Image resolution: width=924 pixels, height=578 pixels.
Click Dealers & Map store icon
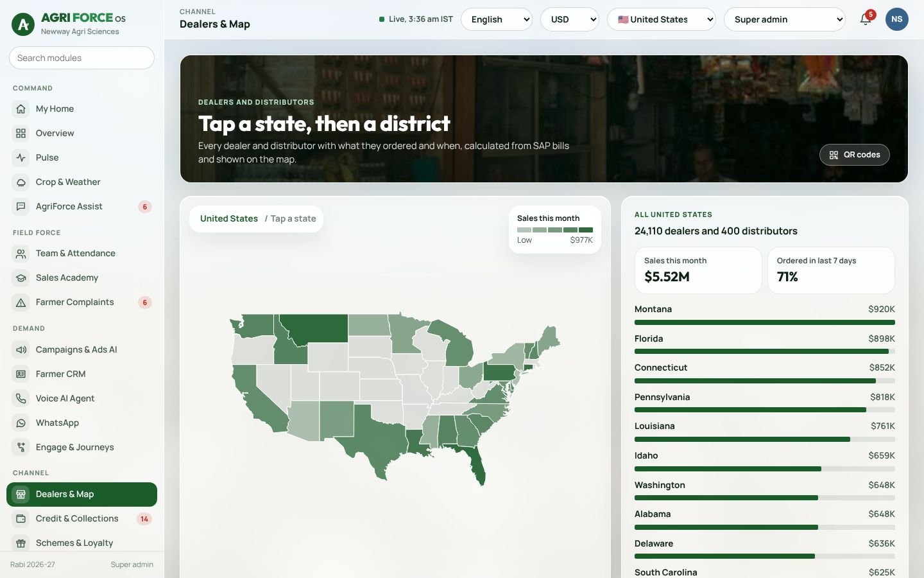tap(21, 495)
